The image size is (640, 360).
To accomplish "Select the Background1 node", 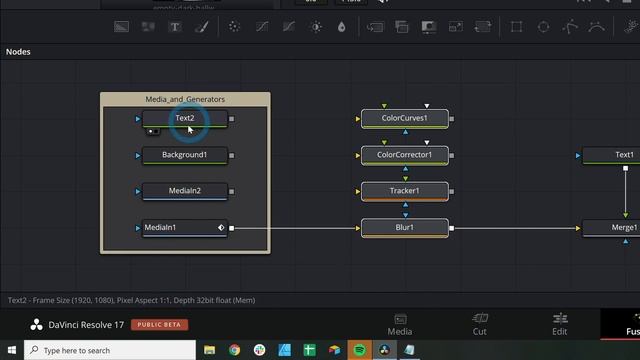I will tap(185, 155).
